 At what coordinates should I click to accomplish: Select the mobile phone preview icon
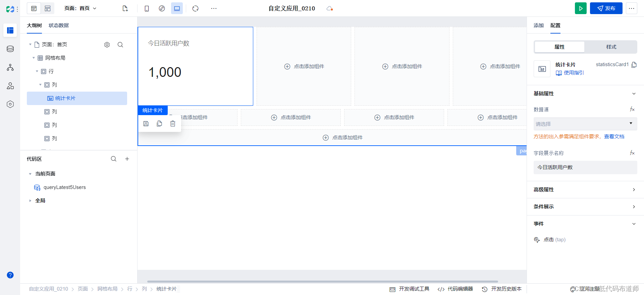point(147,8)
